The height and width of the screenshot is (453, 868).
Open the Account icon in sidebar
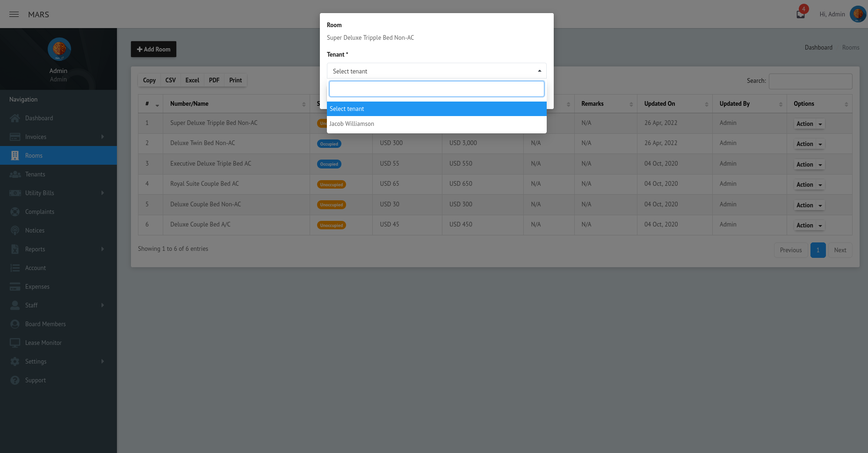pyautogui.click(x=15, y=268)
